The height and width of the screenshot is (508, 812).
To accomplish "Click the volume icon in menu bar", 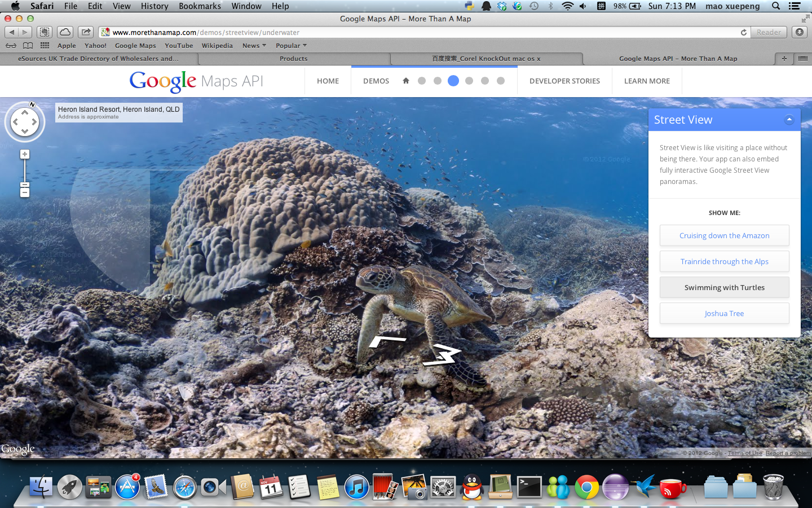I will (582, 6).
